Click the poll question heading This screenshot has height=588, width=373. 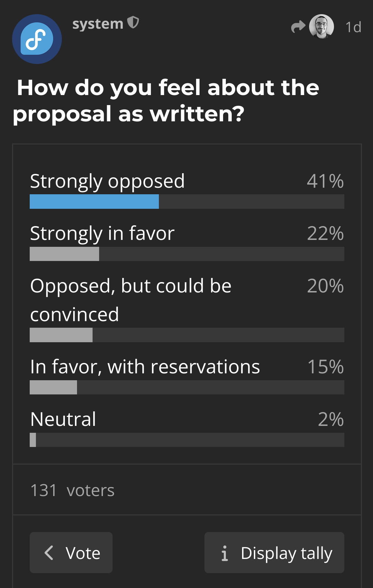coord(166,101)
